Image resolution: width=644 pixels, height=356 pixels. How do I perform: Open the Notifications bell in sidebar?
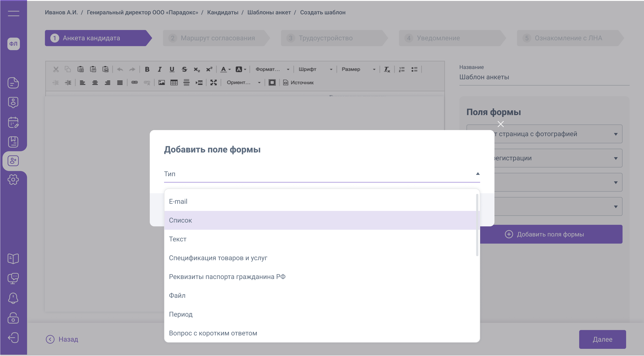13,298
